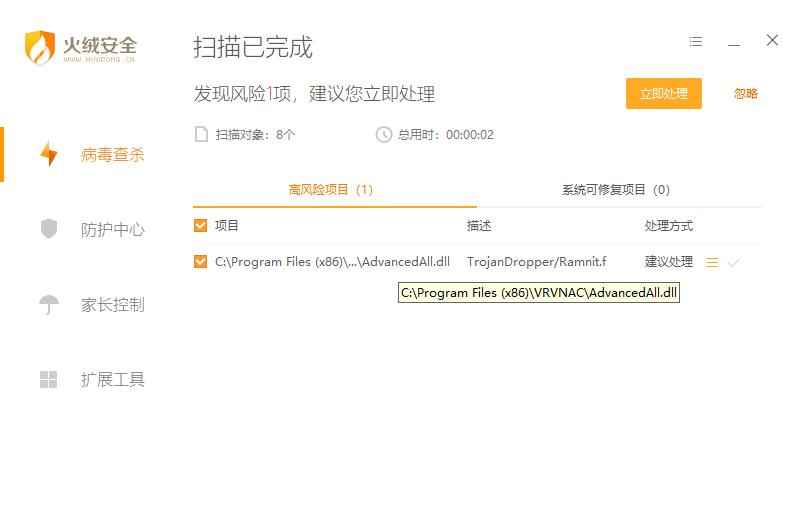Open 防护中心 via the shield icon
The width and height of the screenshot is (801, 515).
click(x=48, y=229)
